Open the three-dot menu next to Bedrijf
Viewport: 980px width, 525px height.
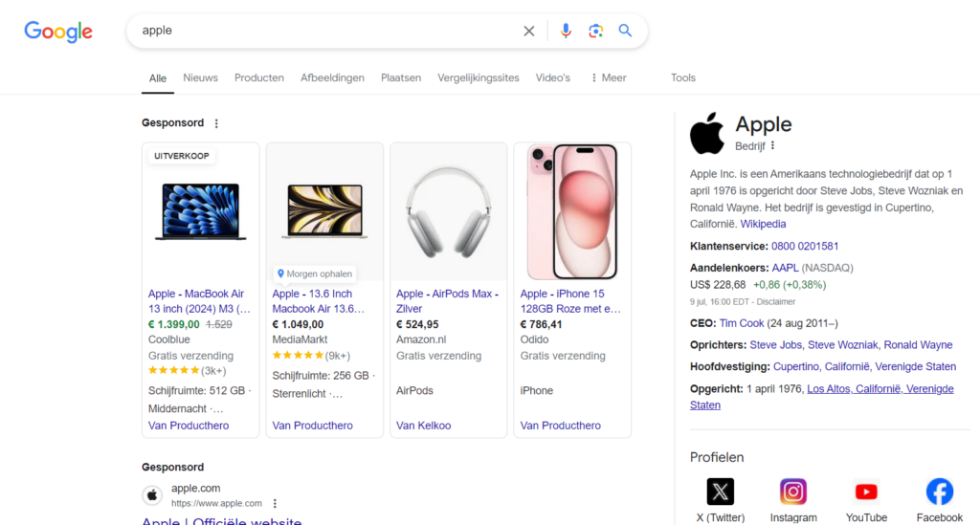point(772,145)
